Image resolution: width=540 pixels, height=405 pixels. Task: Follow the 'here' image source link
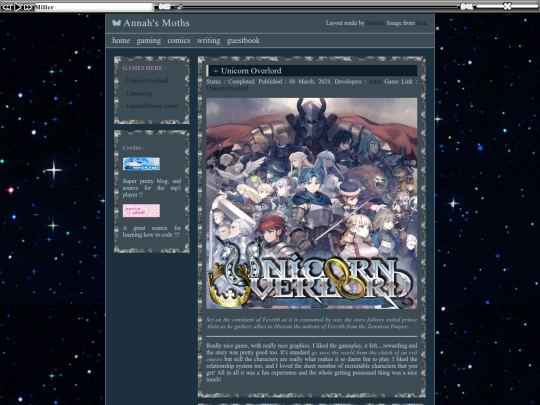pyautogui.click(x=421, y=23)
